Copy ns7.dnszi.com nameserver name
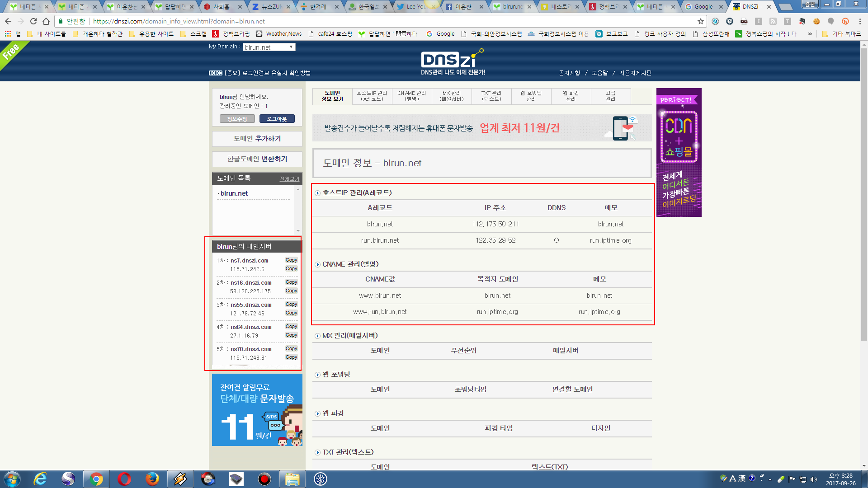868x488 pixels. [x=292, y=260]
